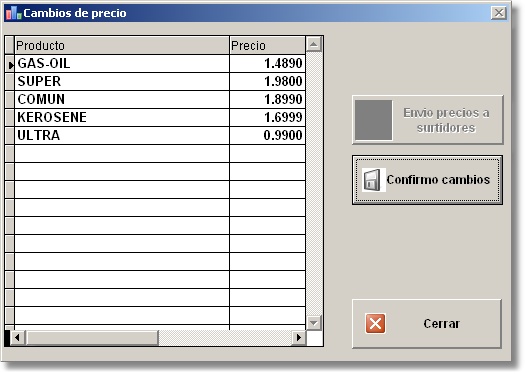Click the bar chart title bar icon

point(13,13)
